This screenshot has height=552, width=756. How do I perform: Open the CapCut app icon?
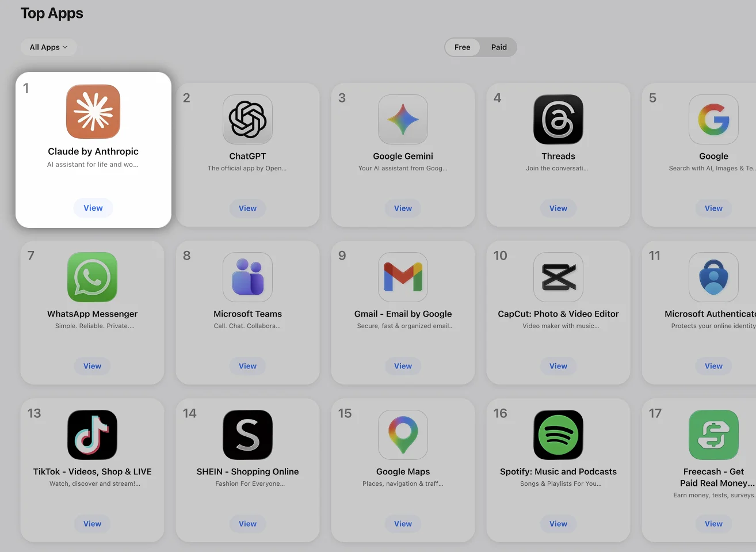pos(558,277)
